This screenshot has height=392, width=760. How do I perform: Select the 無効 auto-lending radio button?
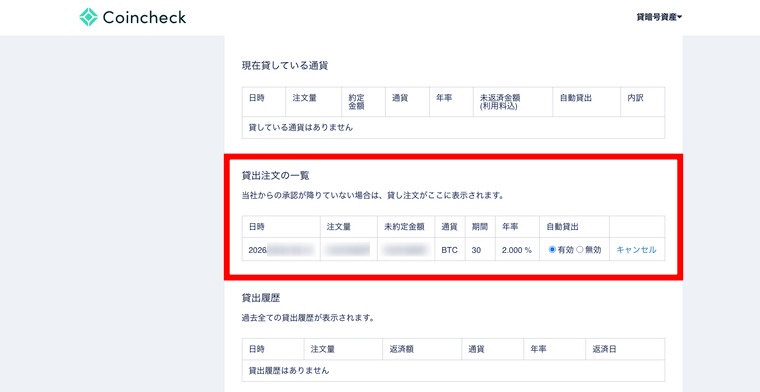[x=580, y=250]
